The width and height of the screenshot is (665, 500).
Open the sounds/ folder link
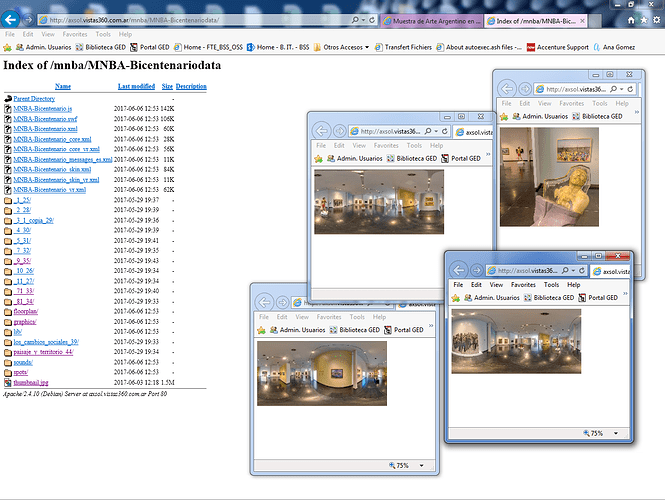[23, 362]
